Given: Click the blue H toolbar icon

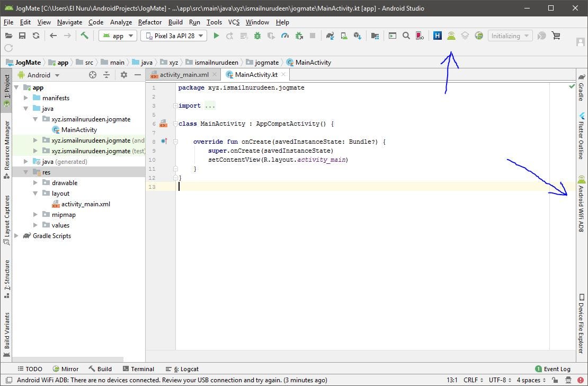Looking at the screenshot, I should click(x=437, y=36).
